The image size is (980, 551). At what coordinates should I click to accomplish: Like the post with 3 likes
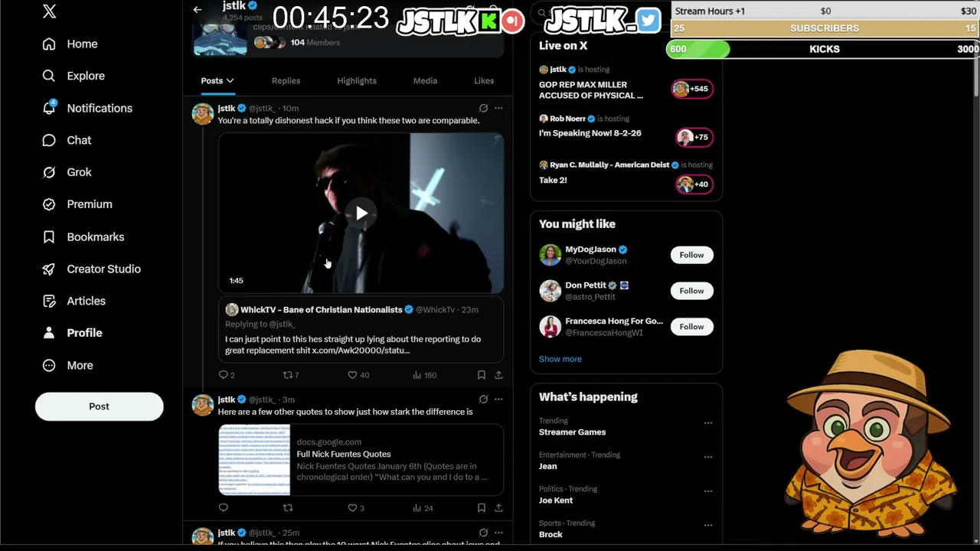356,507
